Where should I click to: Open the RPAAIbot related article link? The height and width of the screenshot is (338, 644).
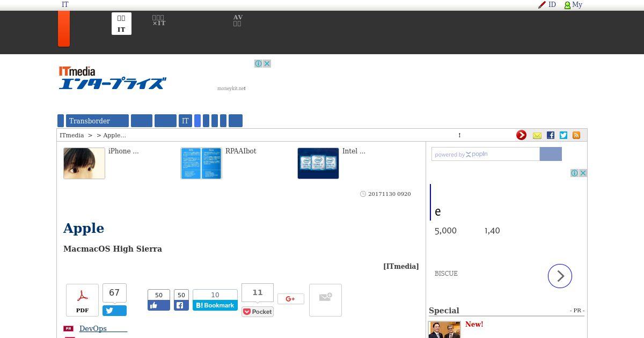[x=241, y=151]
